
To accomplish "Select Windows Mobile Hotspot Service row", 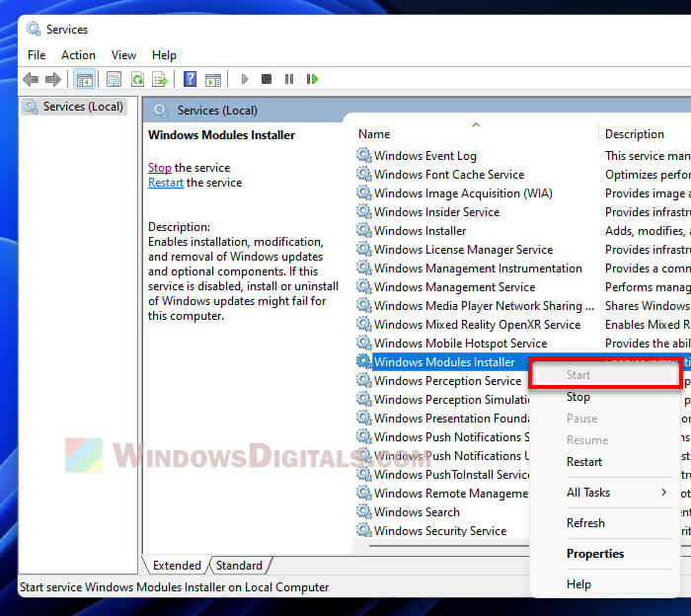I will (522, 343).
